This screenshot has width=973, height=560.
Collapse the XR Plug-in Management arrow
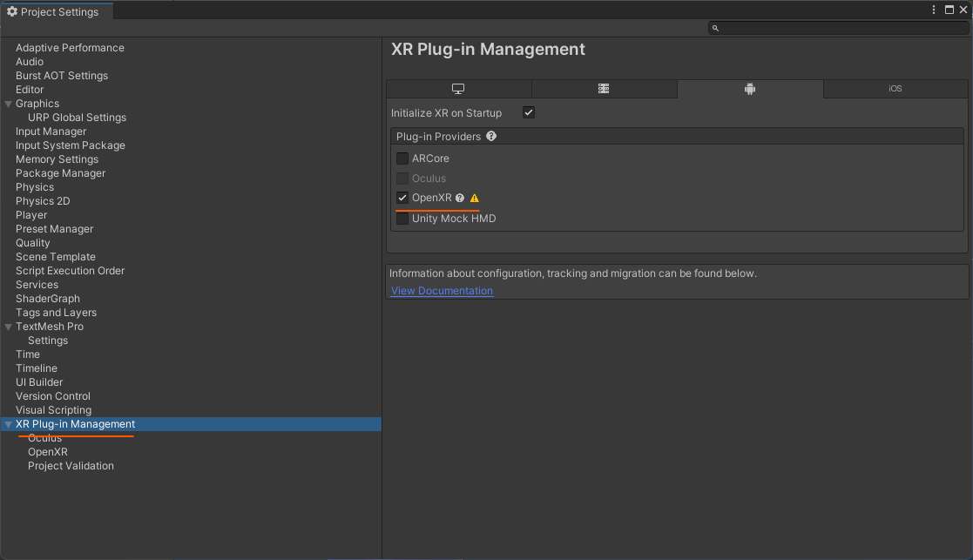point(8,424)
